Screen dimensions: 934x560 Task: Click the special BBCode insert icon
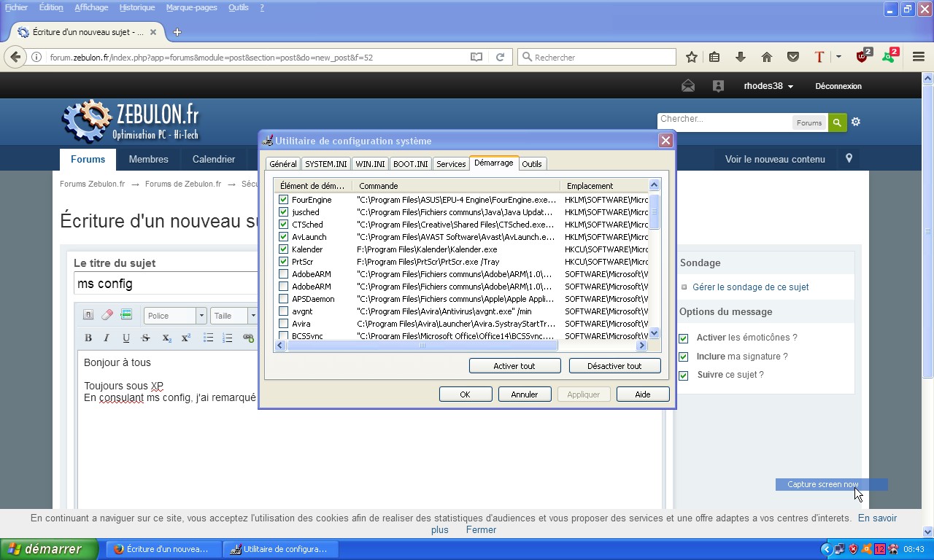click(126, 315)
